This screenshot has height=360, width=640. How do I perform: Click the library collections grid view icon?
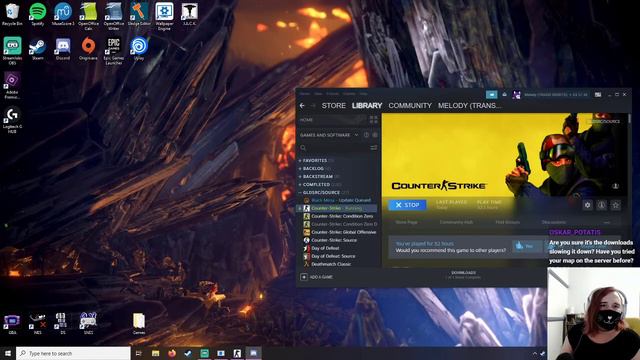click(373, 120)
